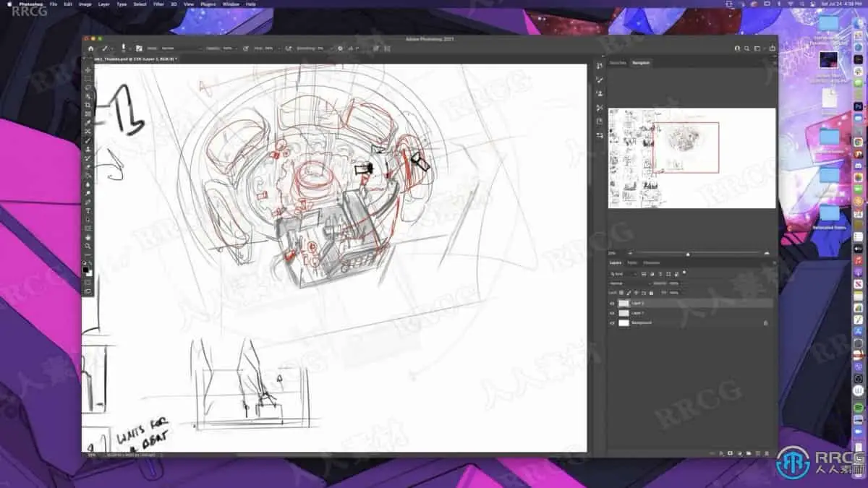Click the Search icon in Photoshop
Screen dimensions: 868x488
pyautogui.click(x=747, y=48)
